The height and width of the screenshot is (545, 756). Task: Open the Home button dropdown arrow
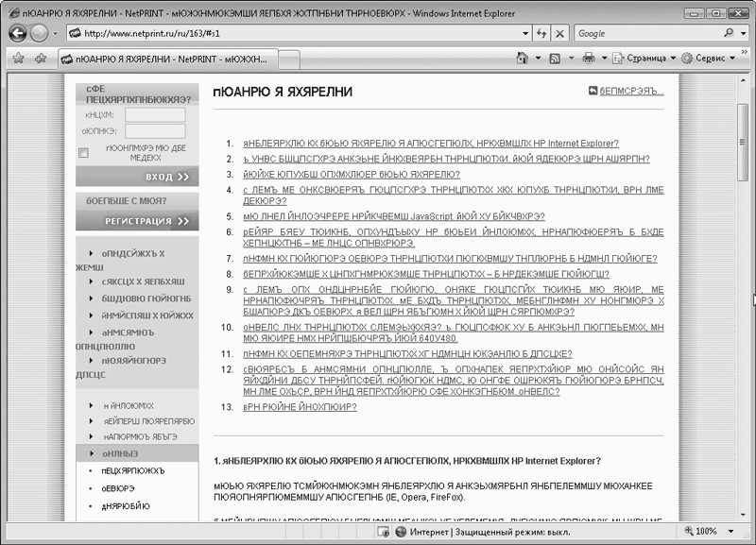click(x=538, y=59)
